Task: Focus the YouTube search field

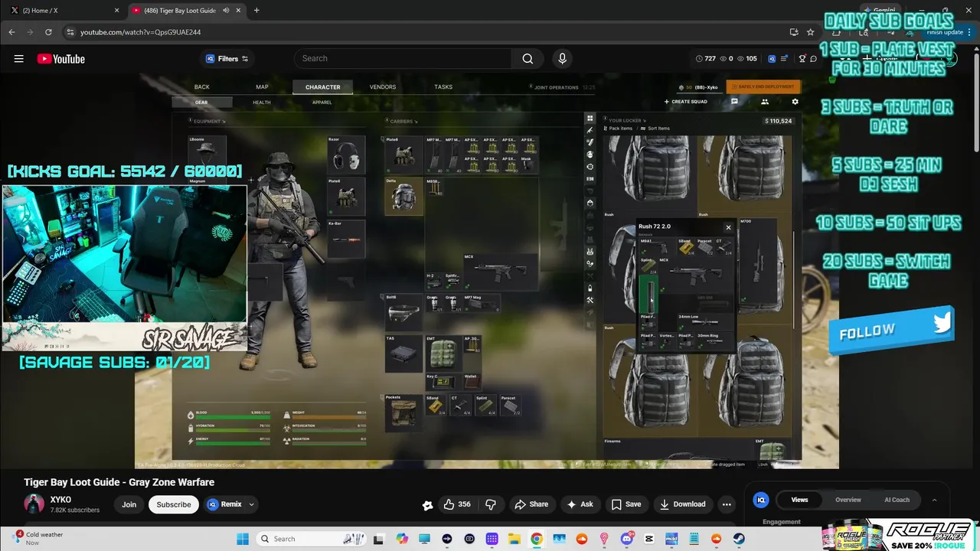Action: (x=403, y=59)
